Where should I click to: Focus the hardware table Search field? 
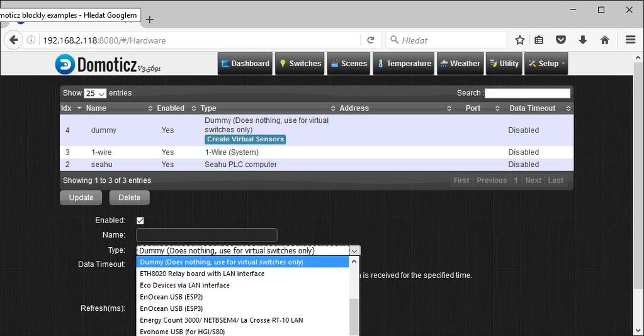[x=528, y=93]
